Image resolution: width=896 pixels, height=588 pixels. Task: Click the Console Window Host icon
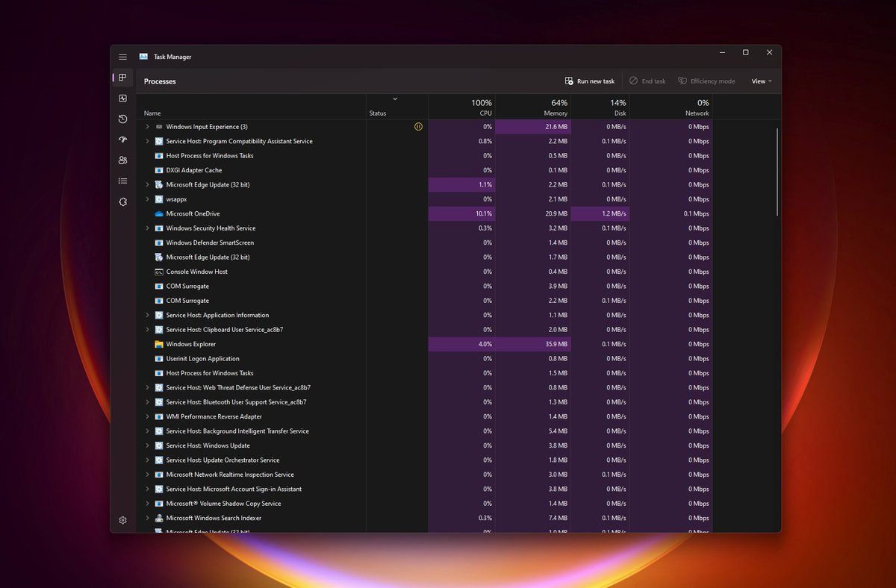pyautogui.click(x=159, y=272)
